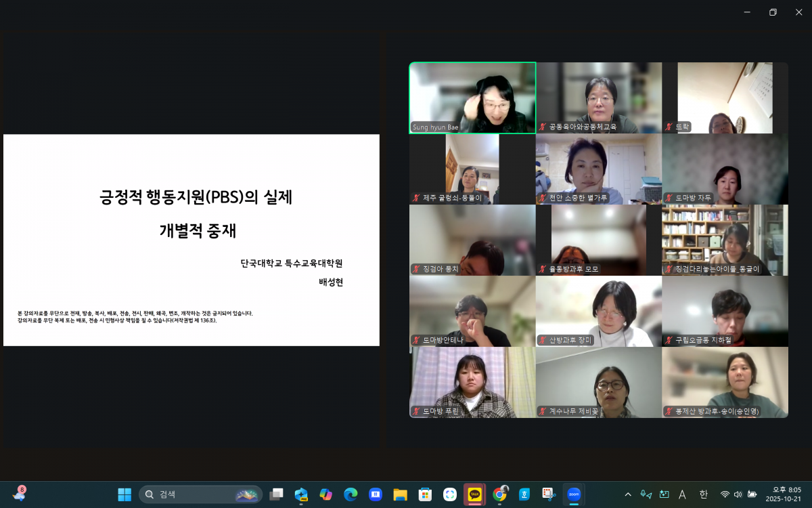Open the Zoom icon in the taskbar
This screenshot has height=508, width=812.
(573, 494)
